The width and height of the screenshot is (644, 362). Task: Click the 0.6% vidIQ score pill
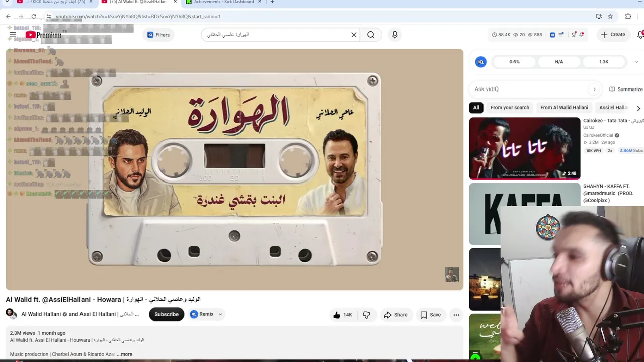[514, 62]
